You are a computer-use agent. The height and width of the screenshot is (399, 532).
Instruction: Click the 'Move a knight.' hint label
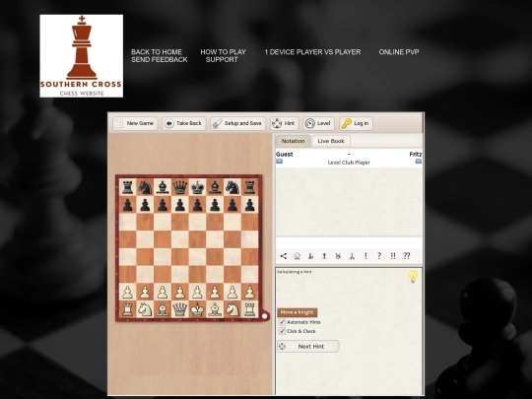coord(298,312)
